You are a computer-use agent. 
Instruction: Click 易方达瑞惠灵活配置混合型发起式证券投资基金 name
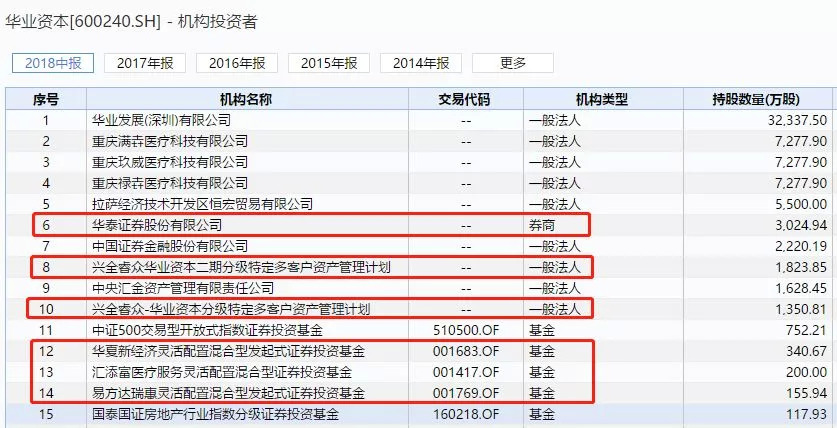tap(228, 393)
